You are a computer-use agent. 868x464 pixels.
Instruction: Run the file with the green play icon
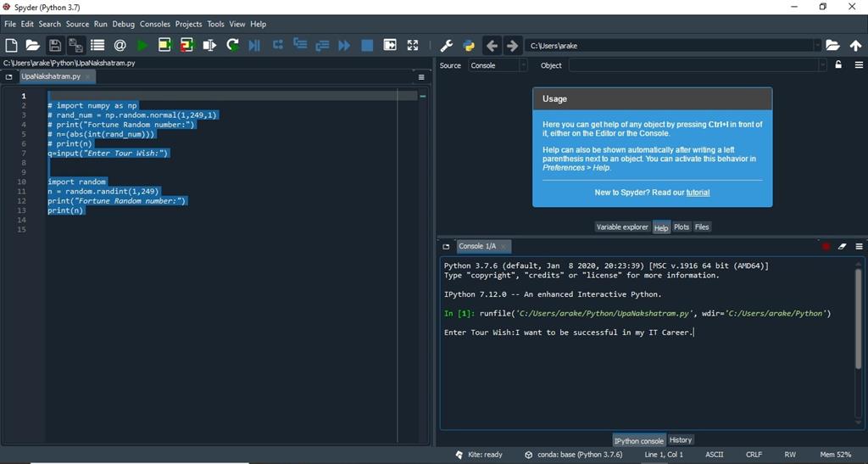click(x=142, y=45)
